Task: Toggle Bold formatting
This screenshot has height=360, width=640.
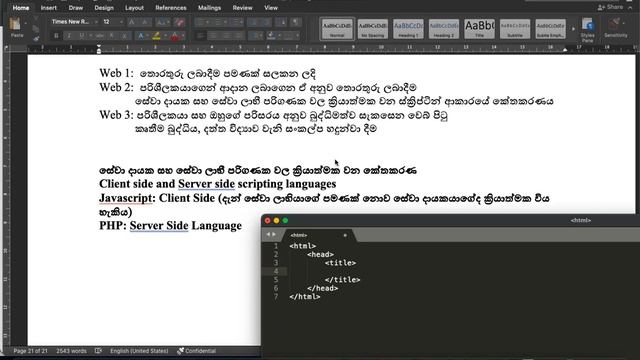Action: [56, 36]
